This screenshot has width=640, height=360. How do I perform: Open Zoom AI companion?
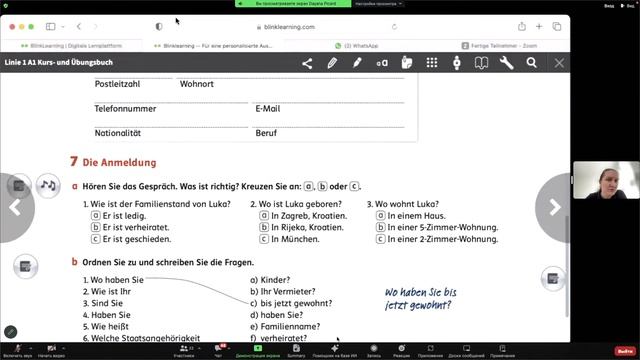coord(335,351)
